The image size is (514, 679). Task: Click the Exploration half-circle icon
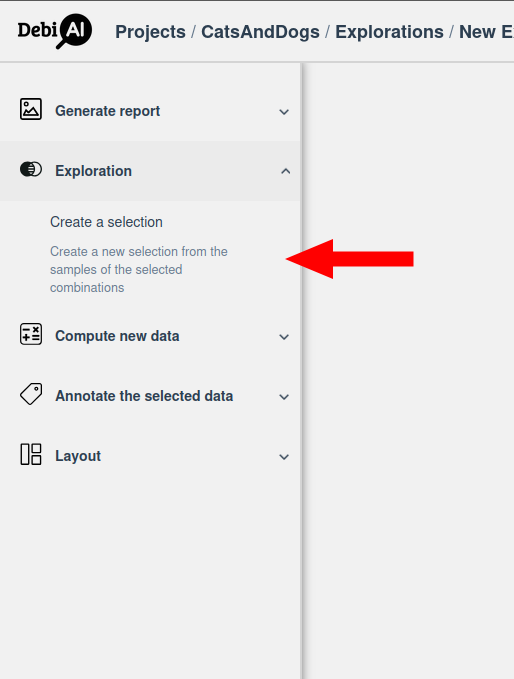pyautogui.click(x=31, y=169)
